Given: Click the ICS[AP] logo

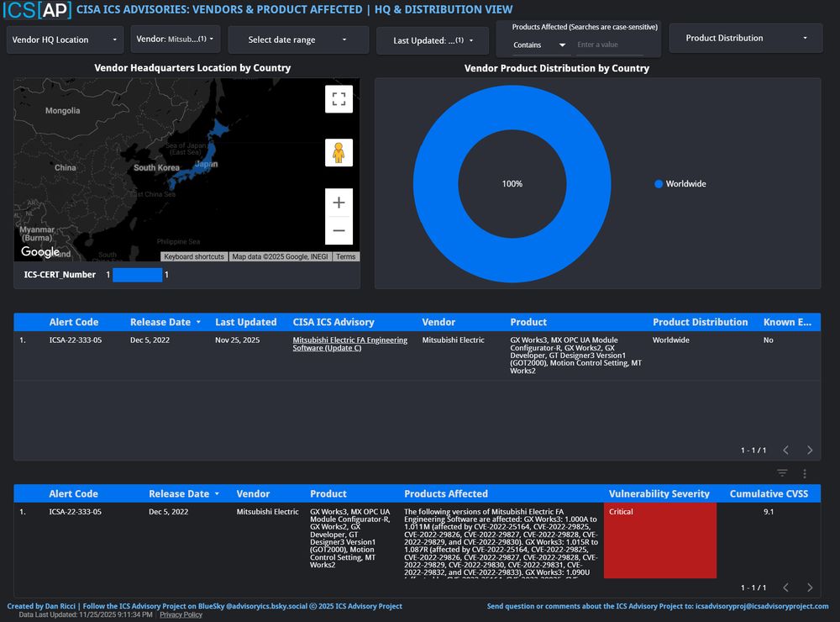Looking at the screenshot, I should click(37, 9).
